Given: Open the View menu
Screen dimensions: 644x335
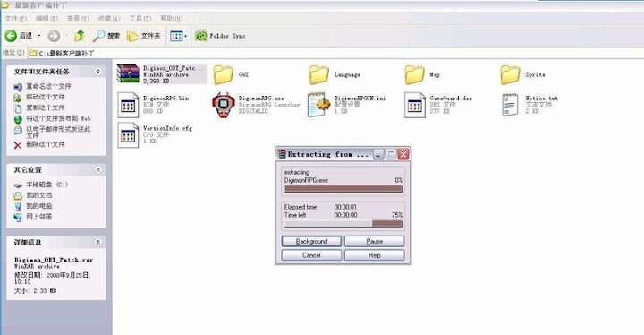Looking at the screenshot, I should pos(78,19).
